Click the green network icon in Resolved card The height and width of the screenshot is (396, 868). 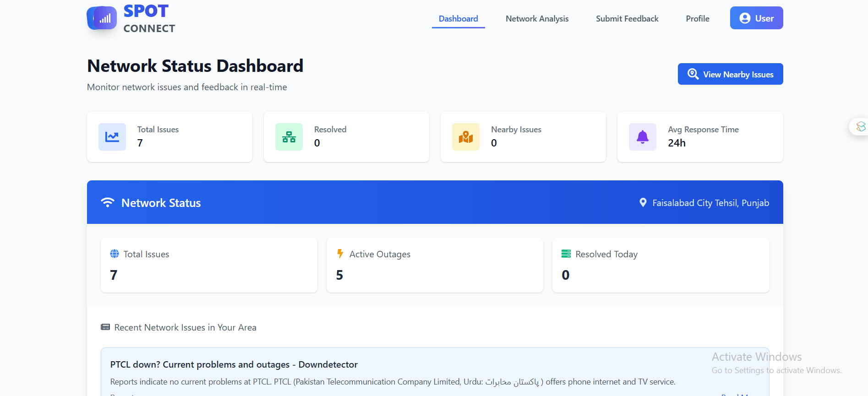(289, 137)
